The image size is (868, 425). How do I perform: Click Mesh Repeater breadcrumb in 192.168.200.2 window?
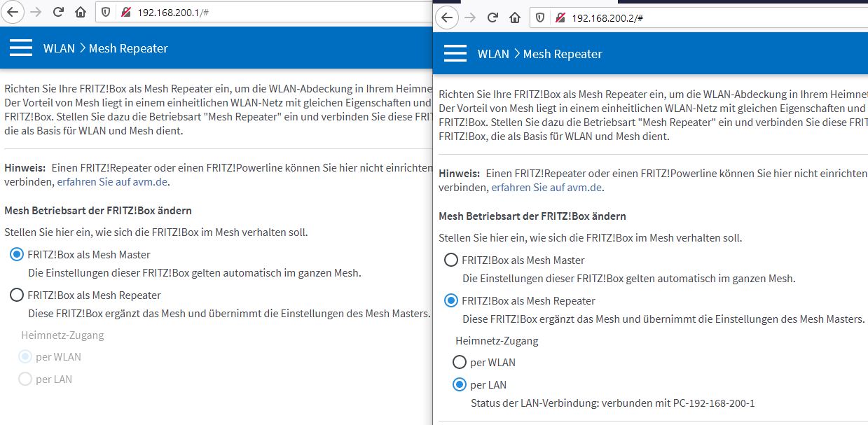click(x=563, y=54)
